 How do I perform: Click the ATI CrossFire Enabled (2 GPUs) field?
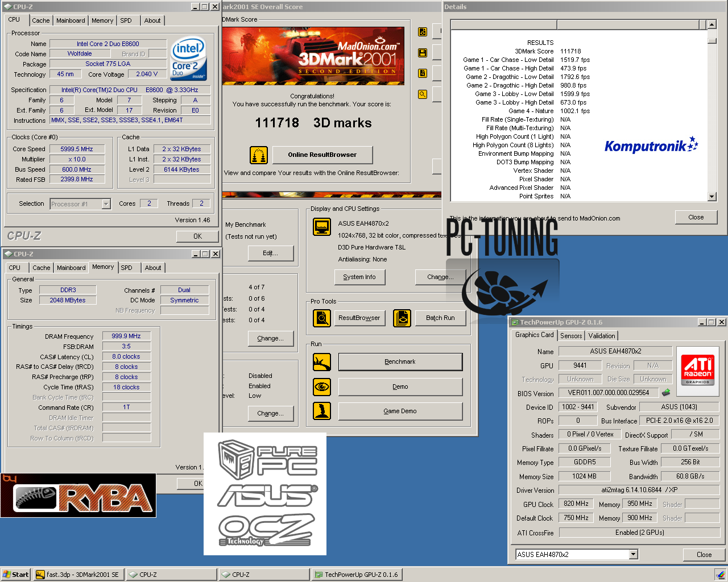pos(639,533)
